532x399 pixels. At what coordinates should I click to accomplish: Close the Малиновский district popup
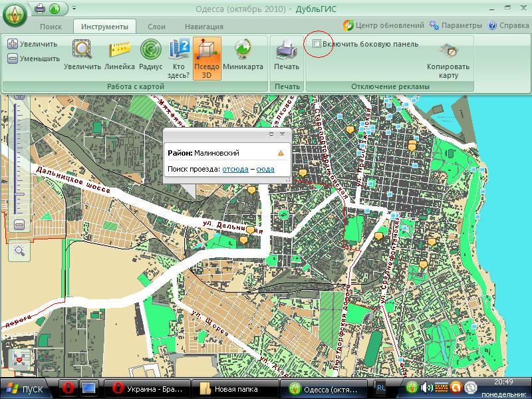282,134
